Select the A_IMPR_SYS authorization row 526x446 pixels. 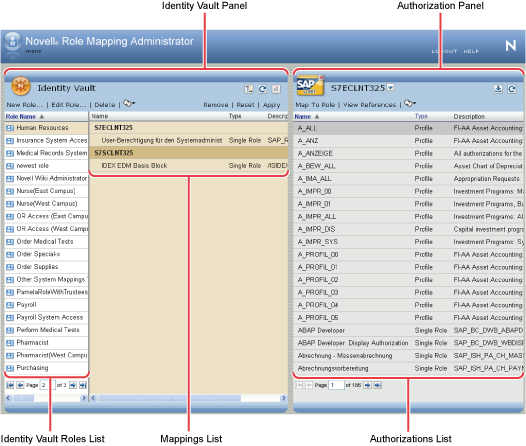coord(408,242)
